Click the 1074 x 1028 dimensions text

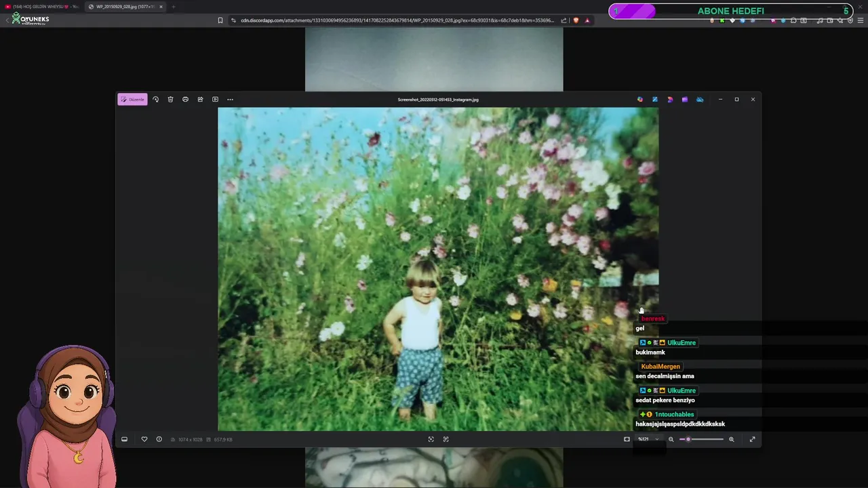191,439
